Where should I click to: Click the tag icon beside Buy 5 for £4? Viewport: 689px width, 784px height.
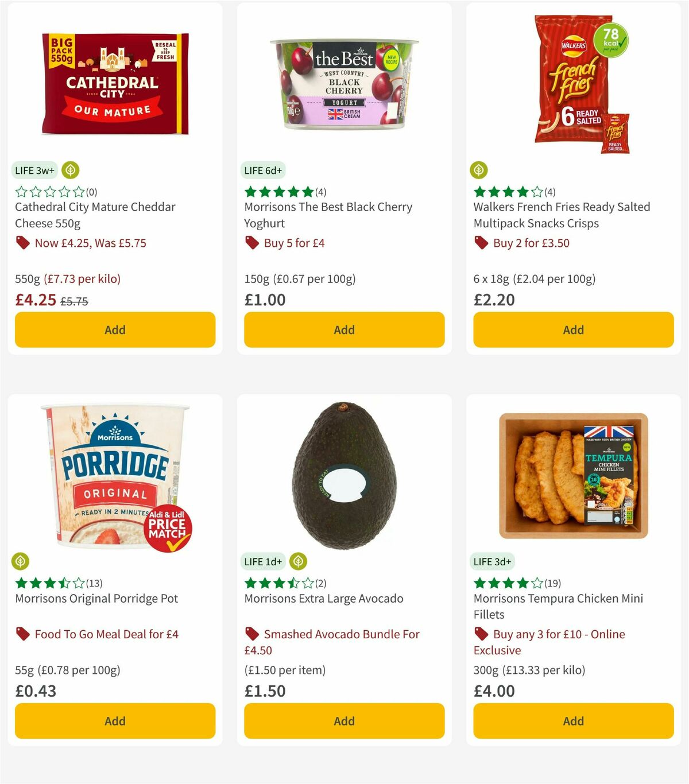pyautogui.click(x=251, y=243)
